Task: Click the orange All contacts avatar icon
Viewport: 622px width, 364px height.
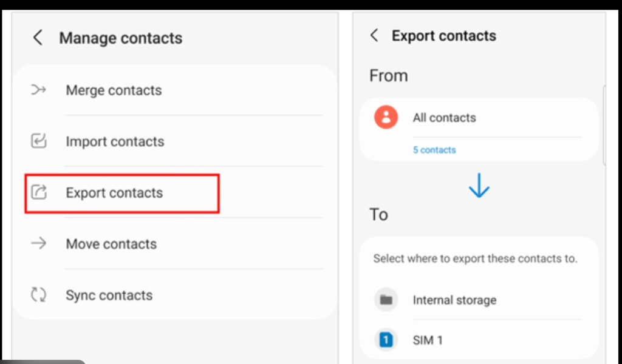Action: [x=386, y=117]
